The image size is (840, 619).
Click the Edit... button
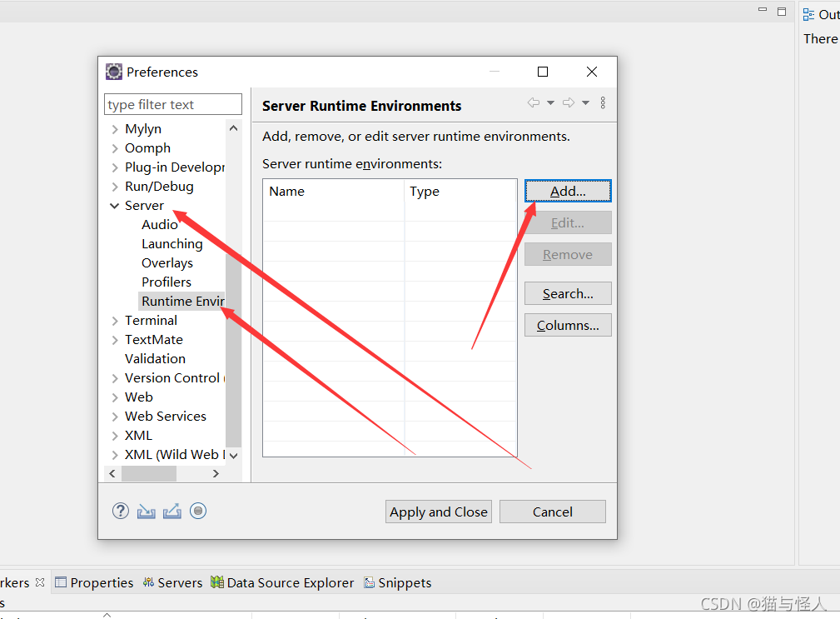[x=568, y=222]
